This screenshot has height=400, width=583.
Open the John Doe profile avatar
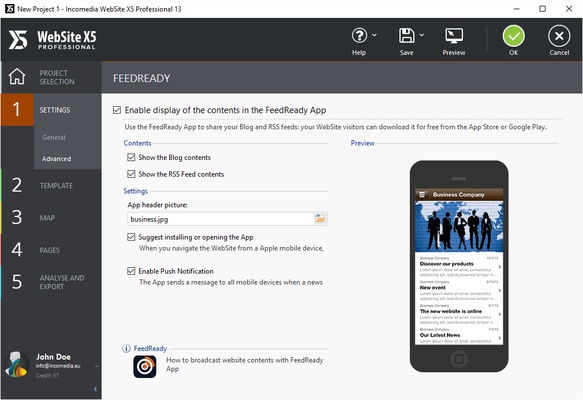(x=17, y=365)
